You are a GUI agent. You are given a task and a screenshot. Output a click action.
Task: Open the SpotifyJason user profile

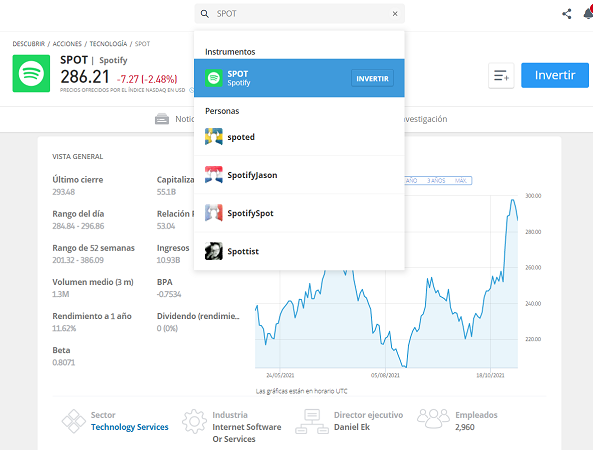click(299, 175)
